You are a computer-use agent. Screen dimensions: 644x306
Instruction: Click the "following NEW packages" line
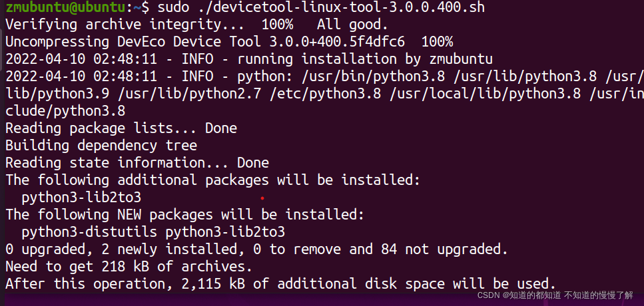click(x=184, y=214)
